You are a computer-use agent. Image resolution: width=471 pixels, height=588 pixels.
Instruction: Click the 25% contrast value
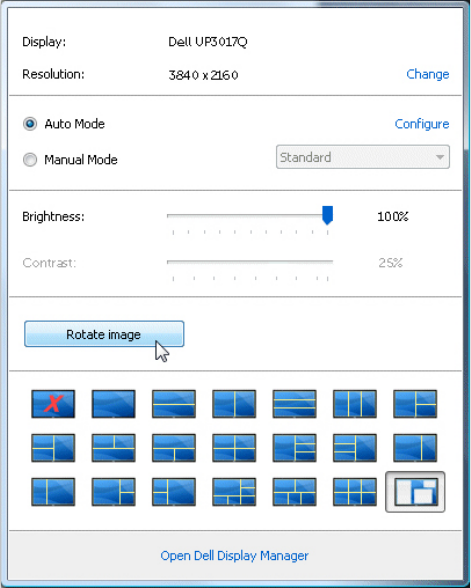click(x=390, y=262)
